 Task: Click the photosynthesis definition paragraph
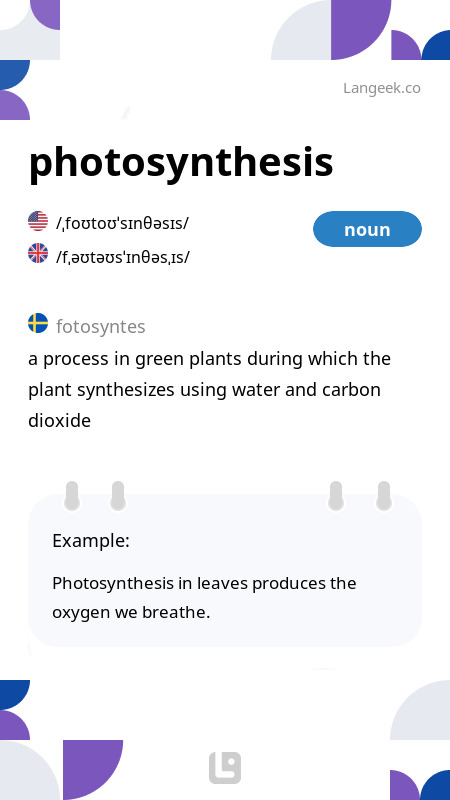pos(209,390)
